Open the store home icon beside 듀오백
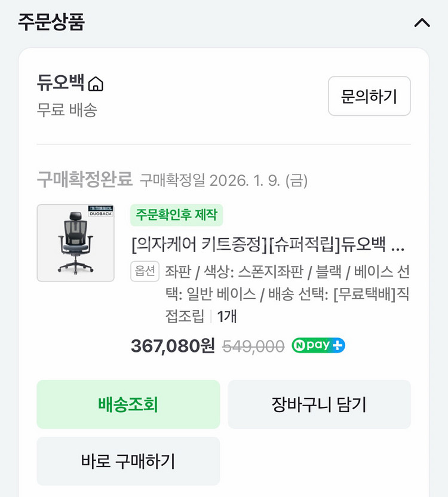The width and height of the screenshot is (448, 497). [96, 84]
